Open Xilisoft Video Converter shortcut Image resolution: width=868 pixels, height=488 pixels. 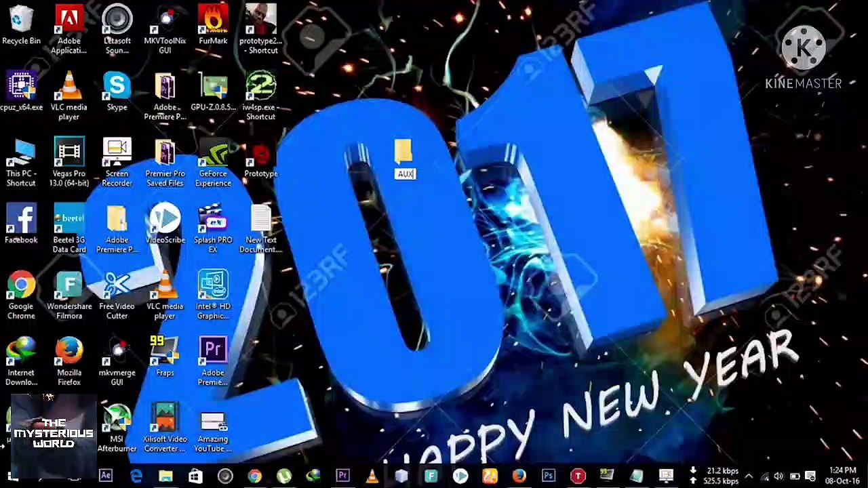165,428
